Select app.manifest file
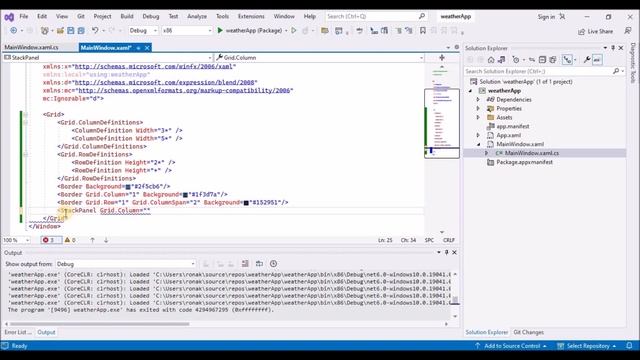640x360 pixels. pyautogui.click(x=513, y=127)
